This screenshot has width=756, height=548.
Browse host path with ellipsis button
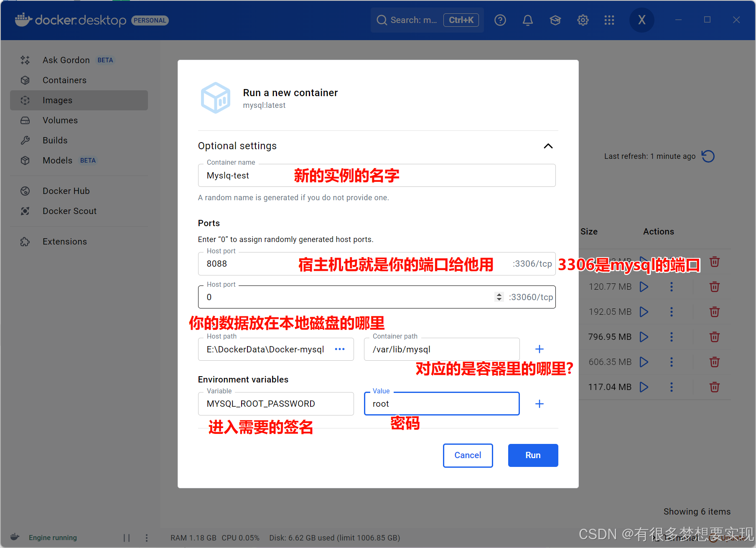pos(340,349)
